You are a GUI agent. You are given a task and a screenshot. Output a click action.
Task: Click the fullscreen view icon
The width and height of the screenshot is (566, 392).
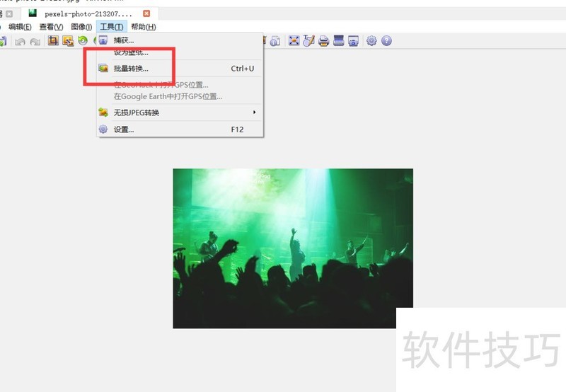click(294, 41)
